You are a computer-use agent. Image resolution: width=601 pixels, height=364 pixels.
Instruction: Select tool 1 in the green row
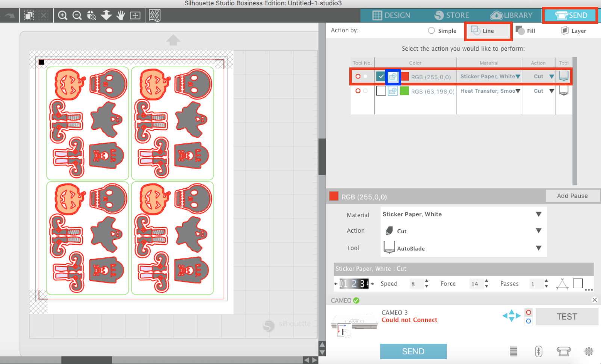tap(358, 91)
